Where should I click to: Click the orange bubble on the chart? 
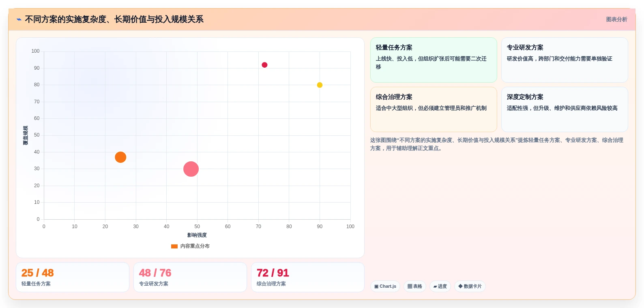(120, 157)
